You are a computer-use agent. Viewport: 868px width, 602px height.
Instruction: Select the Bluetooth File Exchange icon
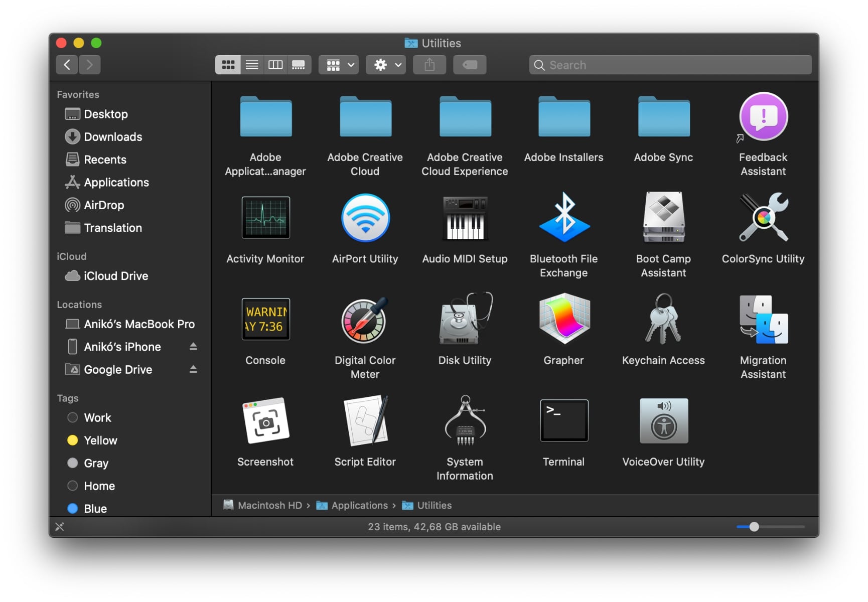point(564,218)
